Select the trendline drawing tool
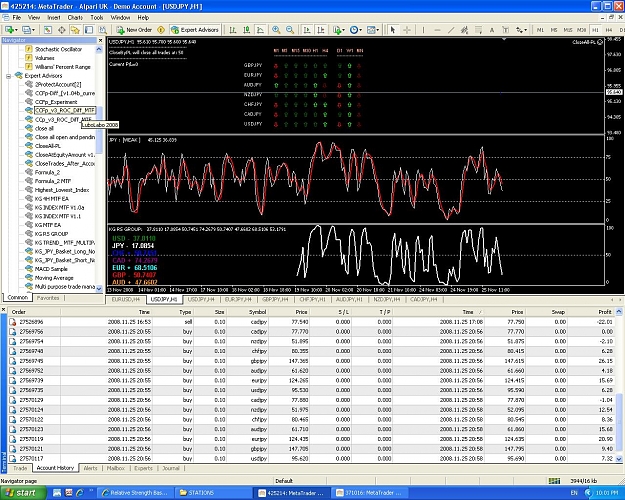The image size is (625, 500). pos(451,30)
